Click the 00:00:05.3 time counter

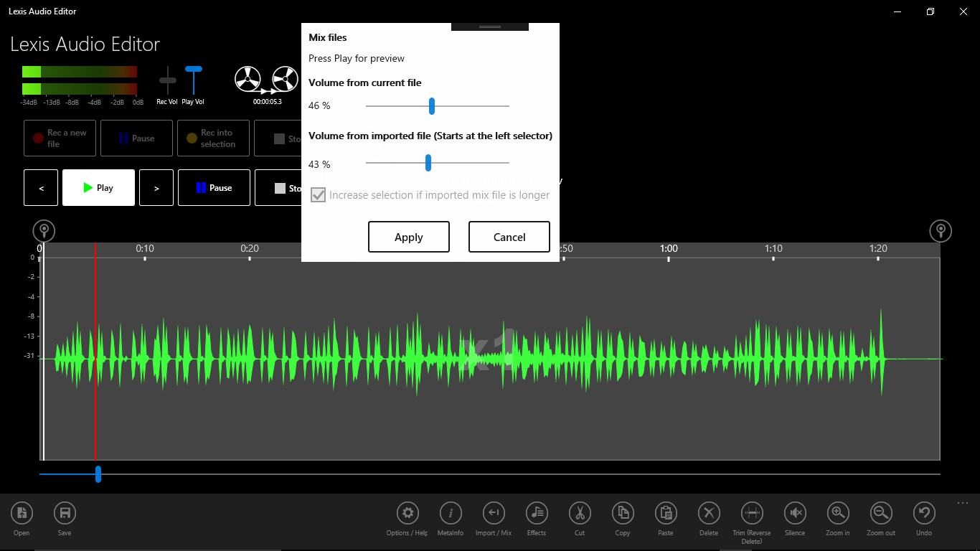click(x=267, y=102)
